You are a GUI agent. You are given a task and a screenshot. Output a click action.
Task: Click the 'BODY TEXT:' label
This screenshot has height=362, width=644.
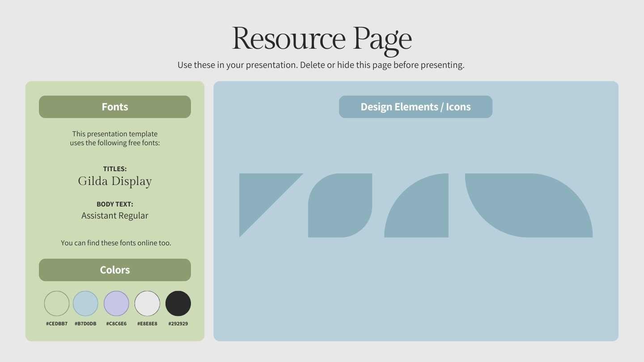pyautogui.click(x=115, y=204)
